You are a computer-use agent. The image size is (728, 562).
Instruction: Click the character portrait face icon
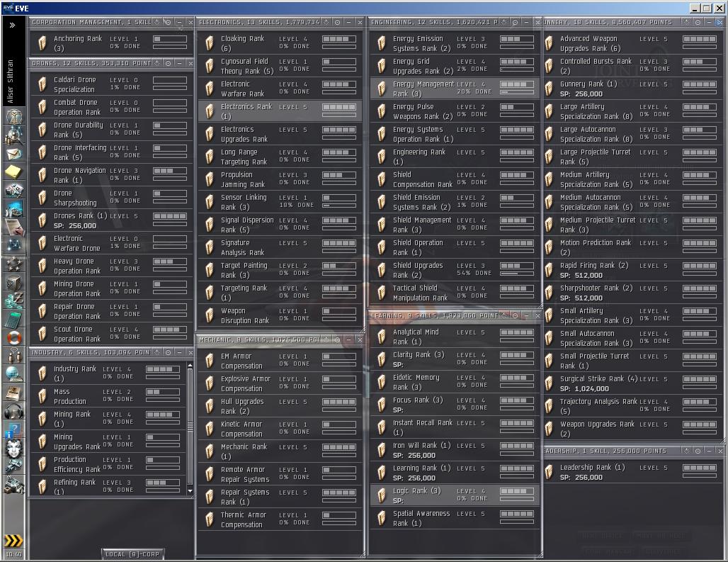14,448
